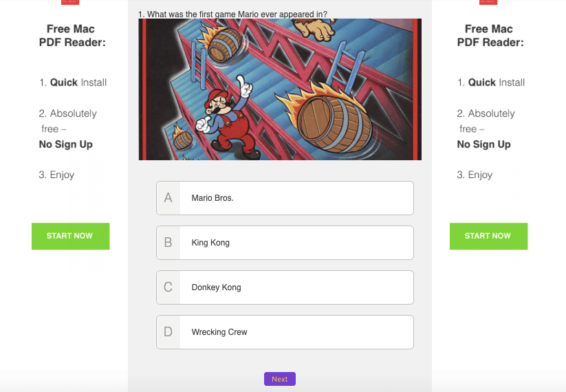Click the letter A badge
This screenshot has height=392, width=566.
point(168,198)
